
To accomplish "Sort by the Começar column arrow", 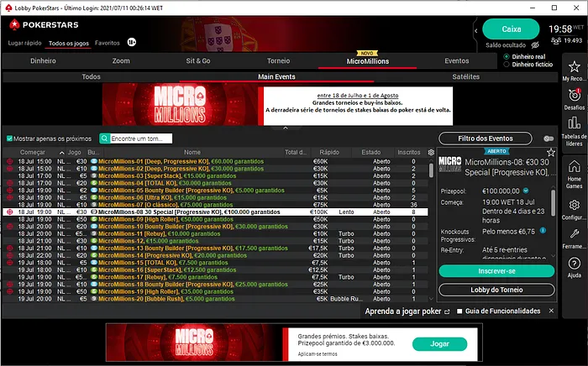I will click(62, 153).
